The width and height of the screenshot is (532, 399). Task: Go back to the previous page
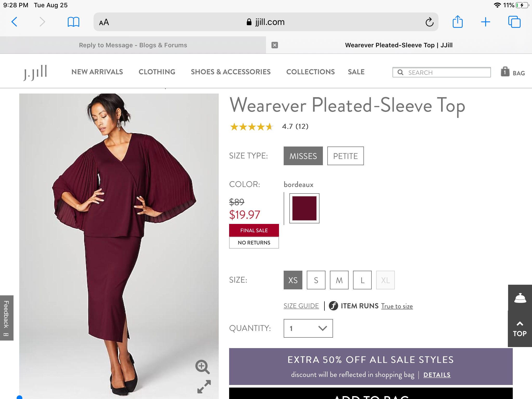tap(15, 22)
